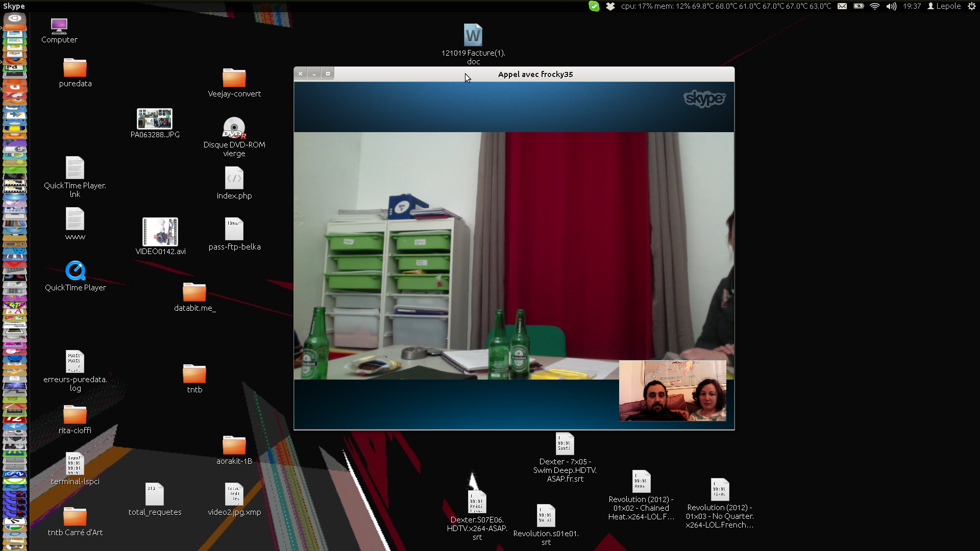Open the mail envelope indicator

click(x=842, y=6)
